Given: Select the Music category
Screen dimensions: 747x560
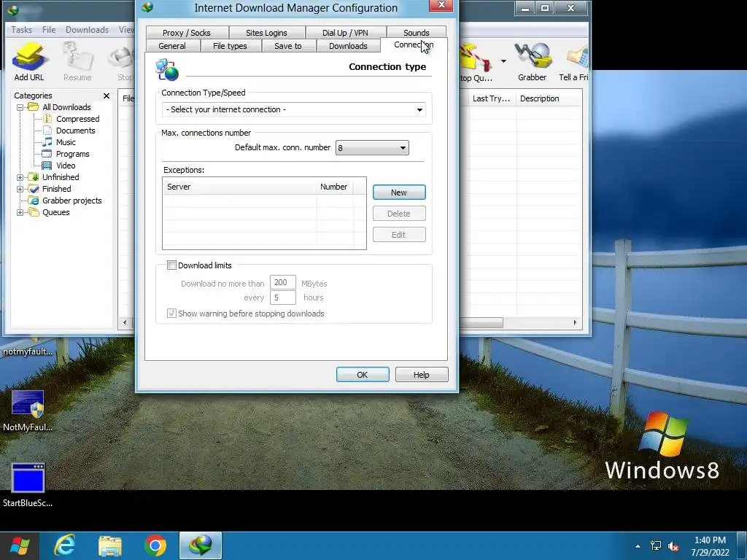Looking at the screenshot, I should 60,142.
